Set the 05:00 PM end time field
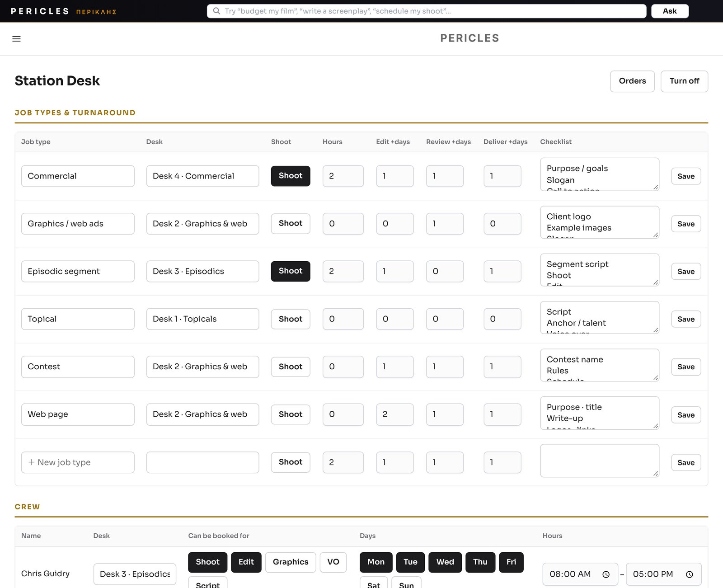 point(664,574)
